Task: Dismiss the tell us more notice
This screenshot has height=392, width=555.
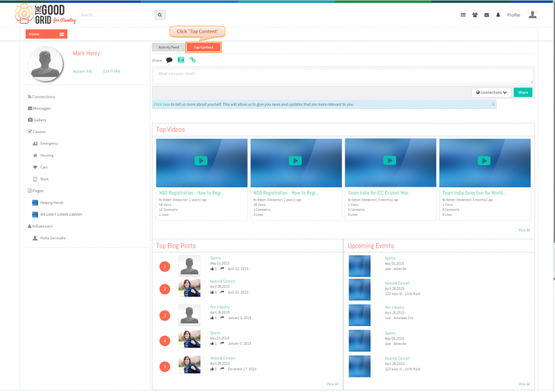Action: [493, 105]
